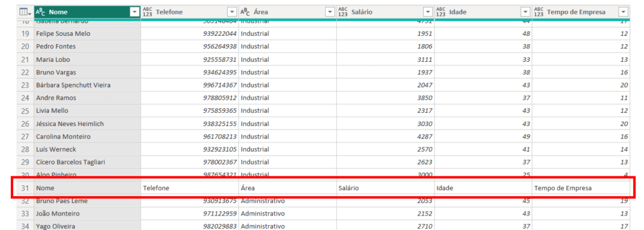The height and width of the screenshot is (230, 644).
Task: Open the Tempo de Empresa filter dropdown
Action: coord(623,13)
